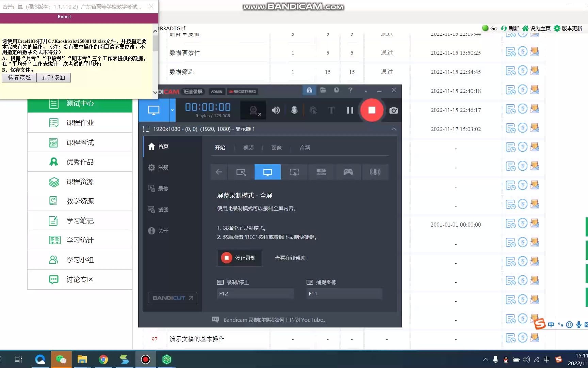
Task: Collapse the 1920x1080 recording area bar
Action: 394,129
